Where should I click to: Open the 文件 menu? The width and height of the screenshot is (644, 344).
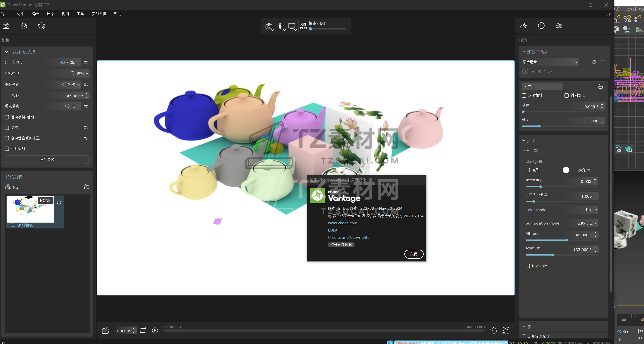[20, 14]
